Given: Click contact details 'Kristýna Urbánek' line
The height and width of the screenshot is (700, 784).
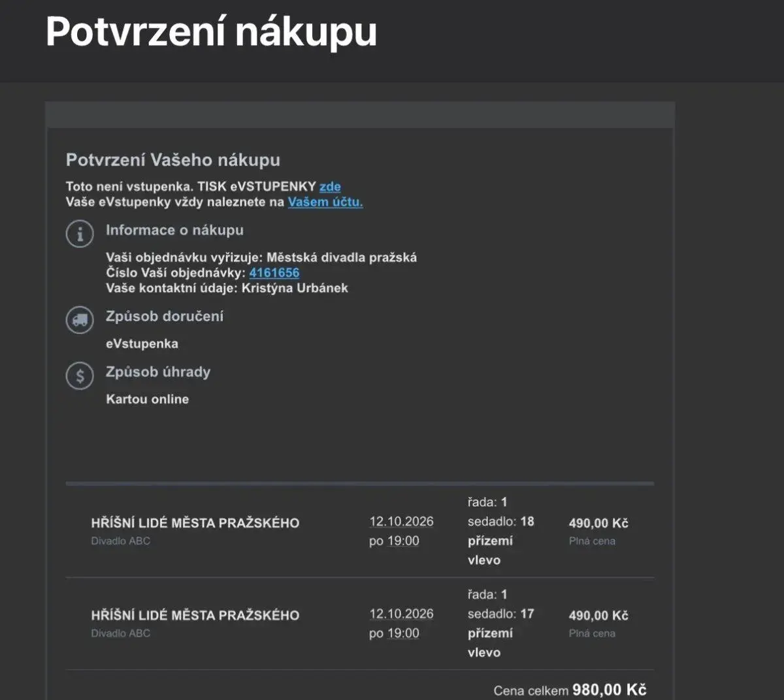Looking at the screenshot, I should tap(227, 288).
